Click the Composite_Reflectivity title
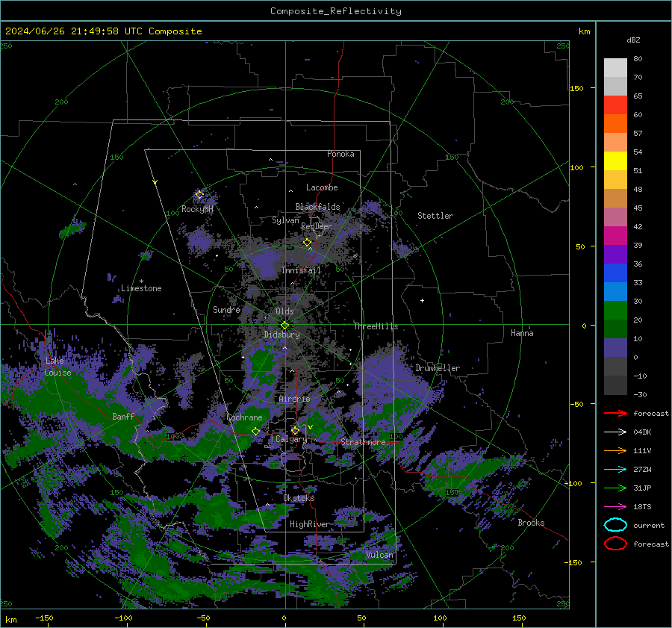The image size is (672, 628). [x=336, y=11]
